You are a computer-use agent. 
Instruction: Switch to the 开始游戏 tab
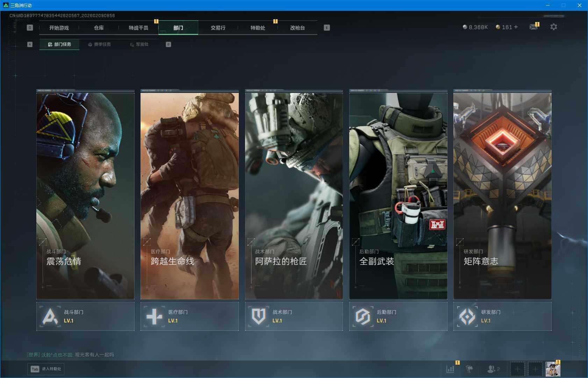[59, 28]
